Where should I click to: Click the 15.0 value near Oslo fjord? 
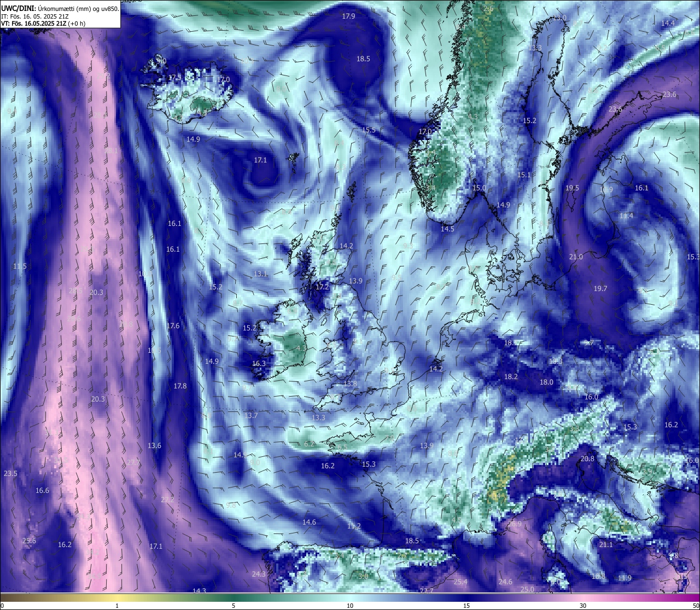click(x=479, y=188)
